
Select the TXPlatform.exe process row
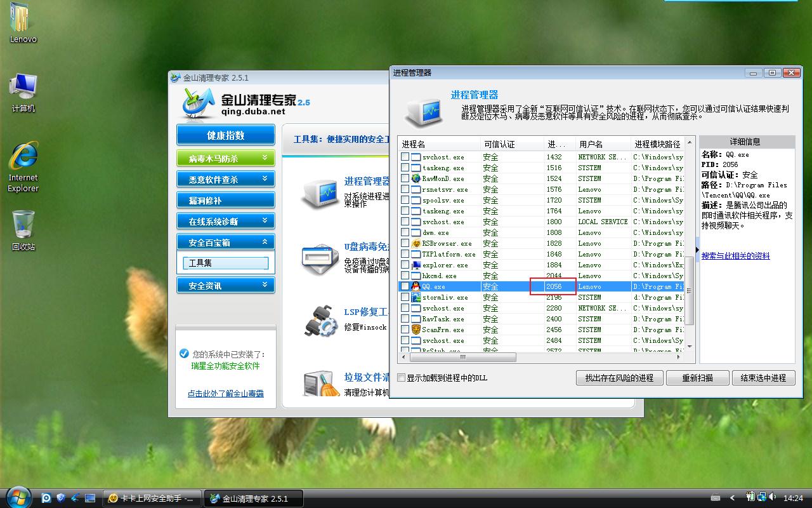coord(541,254)
